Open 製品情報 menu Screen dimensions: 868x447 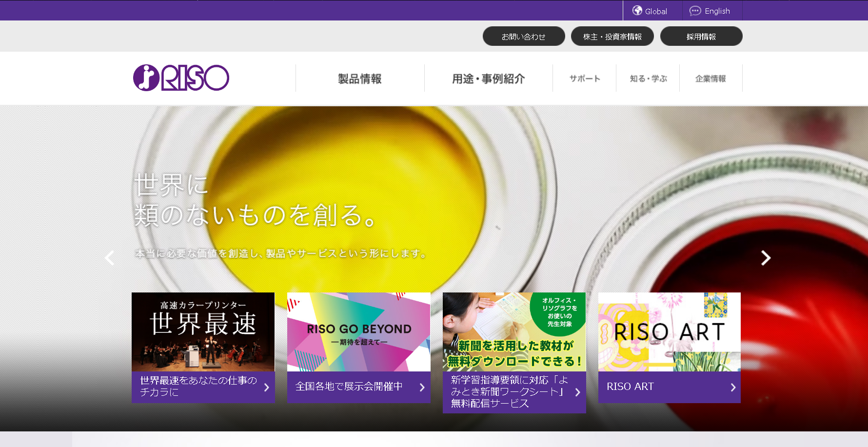point(360,78)
